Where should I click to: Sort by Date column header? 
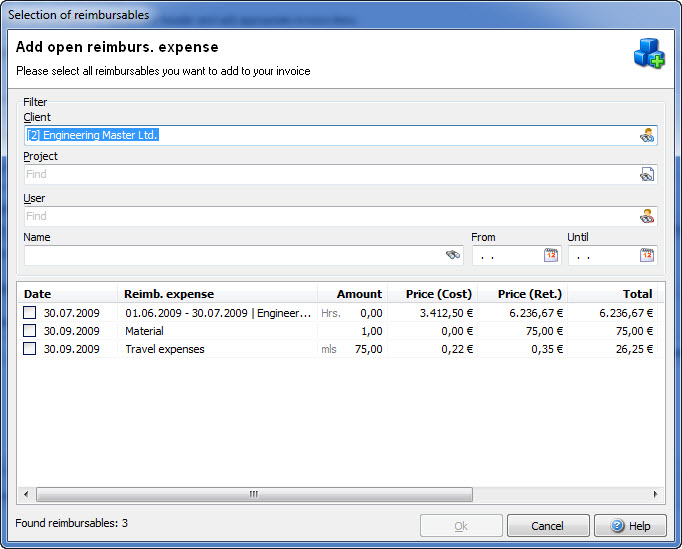pyautogui.click(x=67, y=294)
